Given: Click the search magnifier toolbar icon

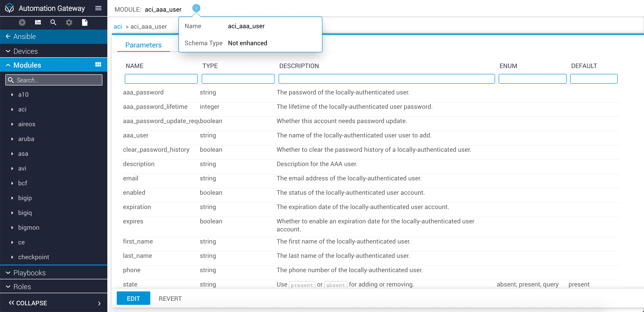Looking at the screenshot, I should click(53, 23).
